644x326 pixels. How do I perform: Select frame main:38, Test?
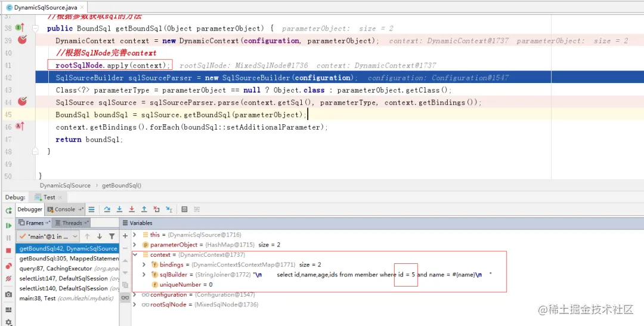[x=68, y=299]
